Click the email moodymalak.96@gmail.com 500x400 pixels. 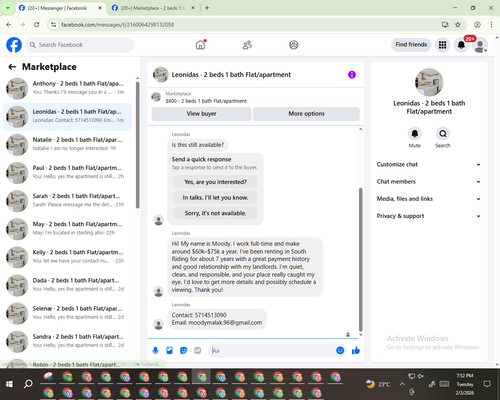(x=225, y=323)
